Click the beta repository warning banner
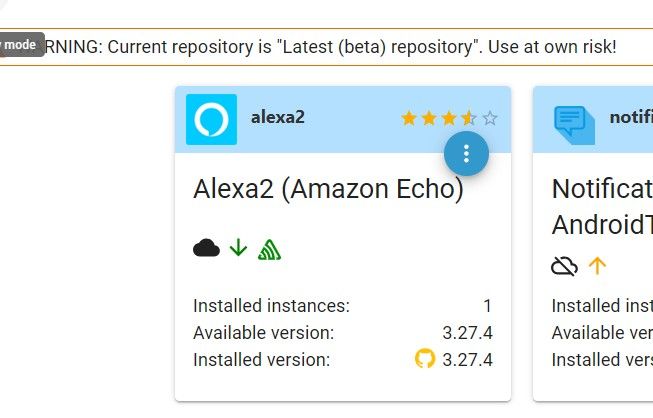 [x=326, y=47]
